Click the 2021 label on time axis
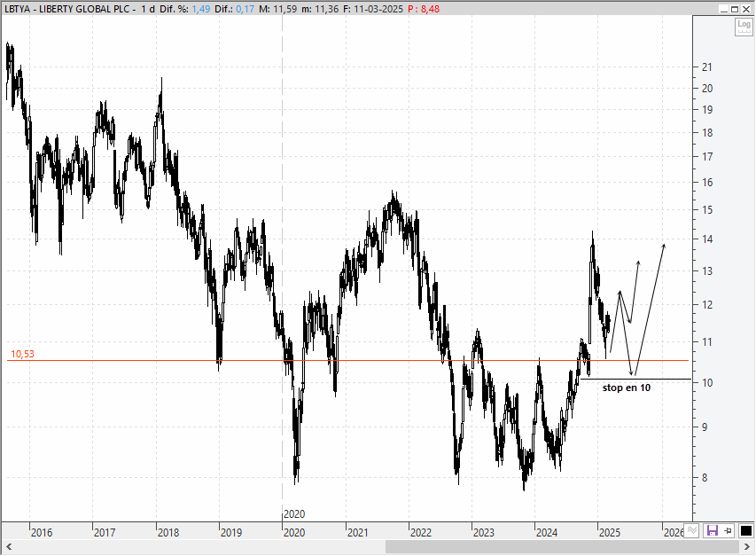Viewport: 756px width, 556px height. point(358,532)
